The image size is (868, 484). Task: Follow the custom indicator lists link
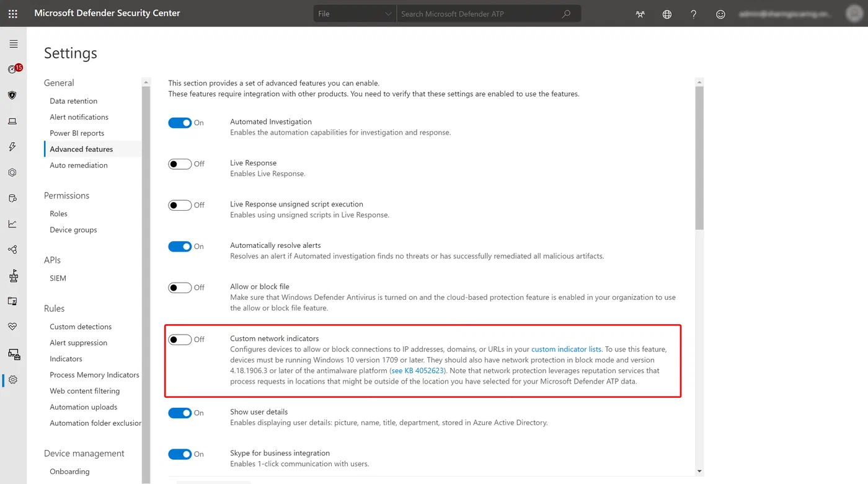coord(566,349)
